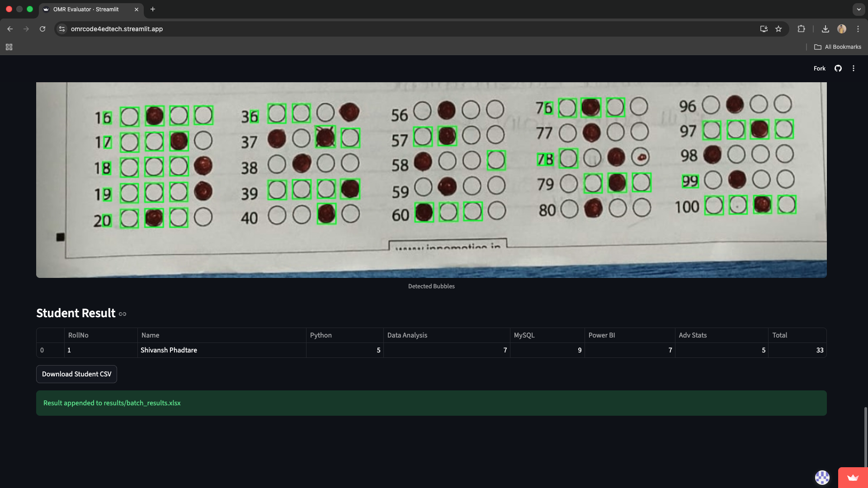This screenshot has width=868, height=488.
Task: Click the site information icon by URL
Action: [62, 29]
